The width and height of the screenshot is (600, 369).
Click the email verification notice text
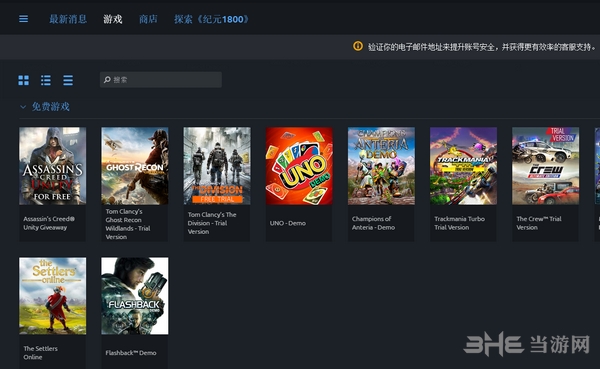482,47
